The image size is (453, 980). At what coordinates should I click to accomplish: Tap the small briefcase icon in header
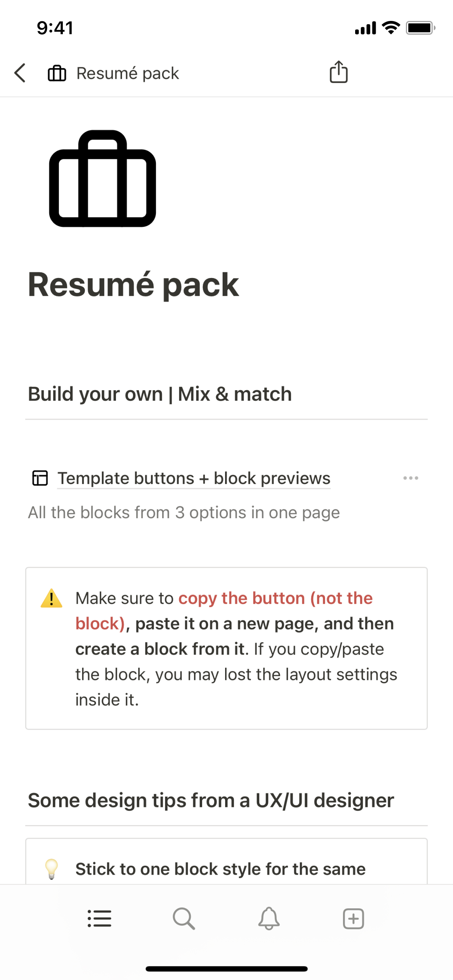pos(57,73)
